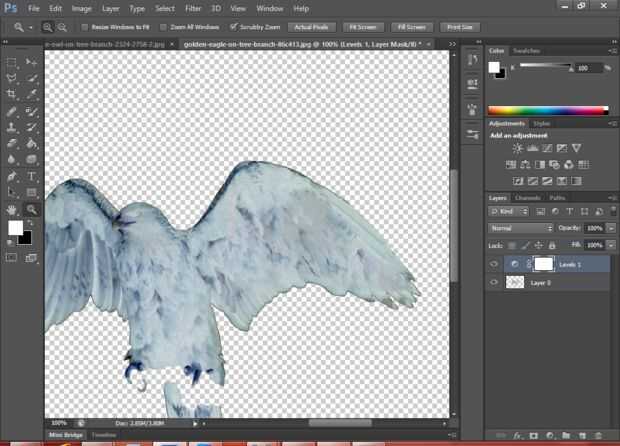620x446 pixels.
Task: Switch to the Channels tab
Action: [528, 198]
